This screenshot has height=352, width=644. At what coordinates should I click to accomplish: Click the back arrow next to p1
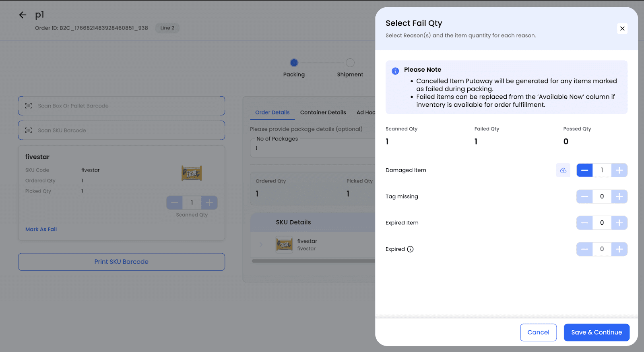pyautogui.click(x=23, y=15)
